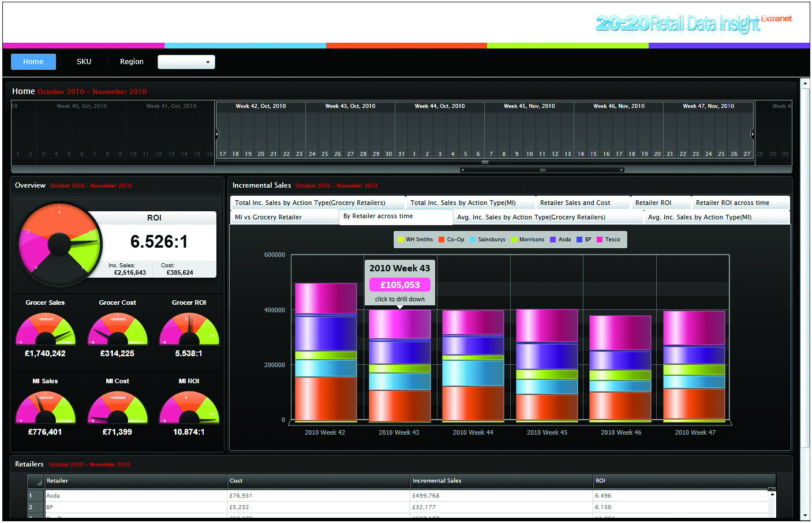Select Total Inc. Sales by Action Type(Grocery Retailers) tab

317,203
